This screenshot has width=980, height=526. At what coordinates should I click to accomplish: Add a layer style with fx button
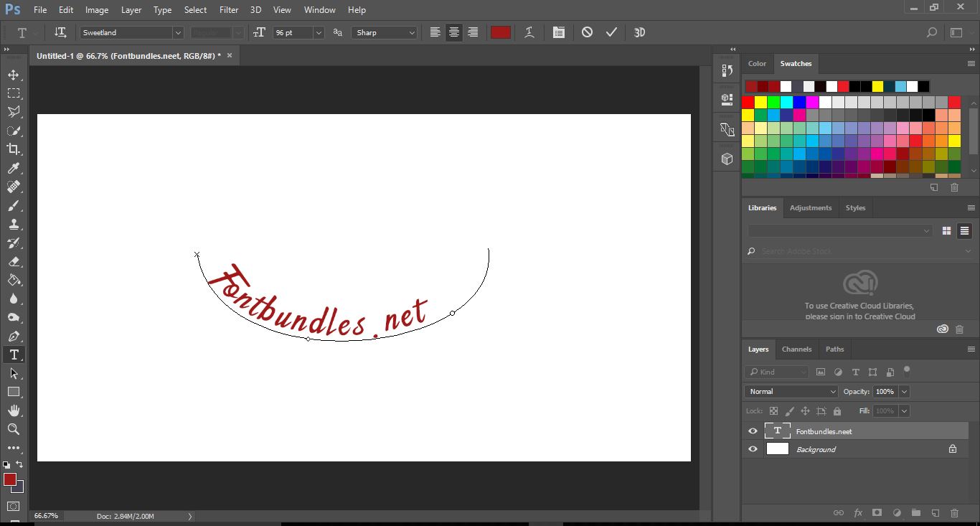click(x=858, y=513)
